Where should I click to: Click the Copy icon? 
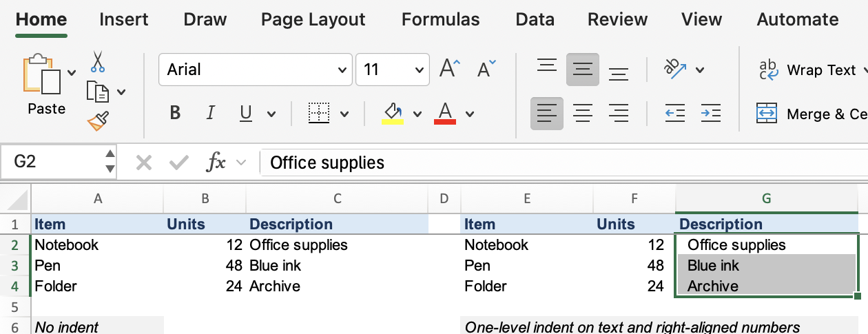pyautogui.click(x=98, y=92)
